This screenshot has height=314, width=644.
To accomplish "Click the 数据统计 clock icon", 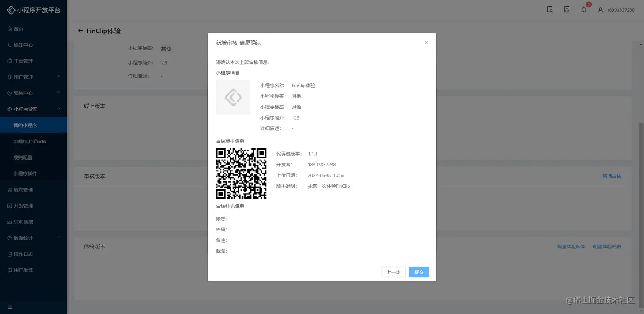I will coord(10,238).
